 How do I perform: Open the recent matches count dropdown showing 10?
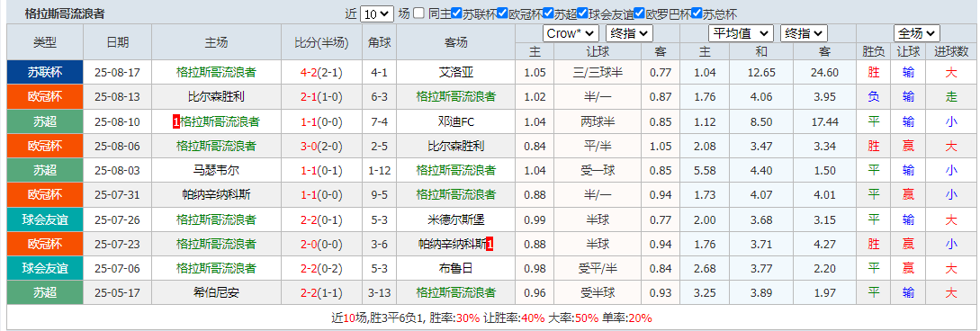pos(377,13)
